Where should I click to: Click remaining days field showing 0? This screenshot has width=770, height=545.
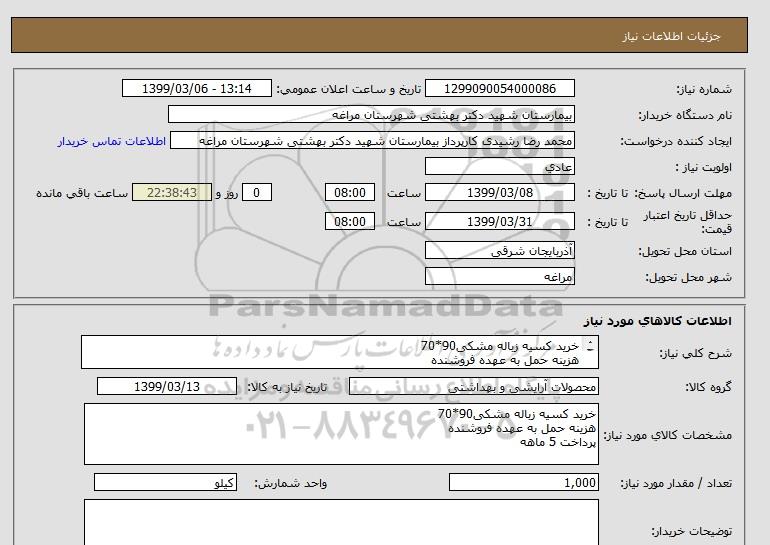point(256,192)
